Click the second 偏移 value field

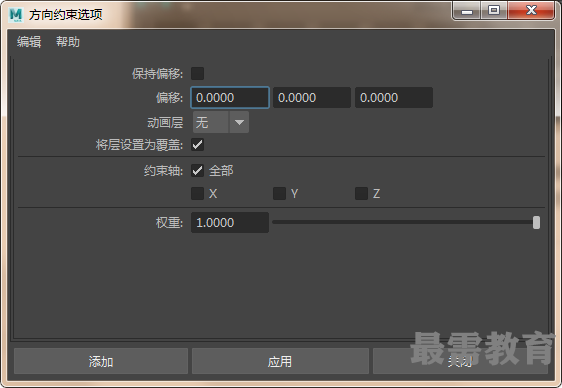coord(312,97)
